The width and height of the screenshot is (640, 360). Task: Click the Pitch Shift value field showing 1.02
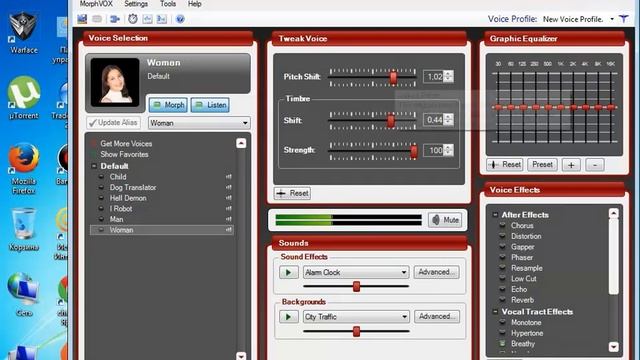point(433,76)
